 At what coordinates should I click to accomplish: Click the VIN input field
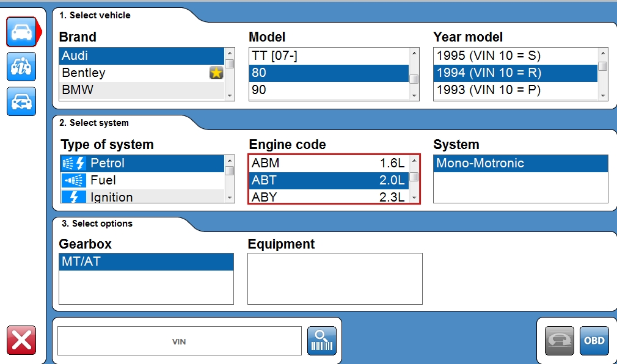coord(180,341)
